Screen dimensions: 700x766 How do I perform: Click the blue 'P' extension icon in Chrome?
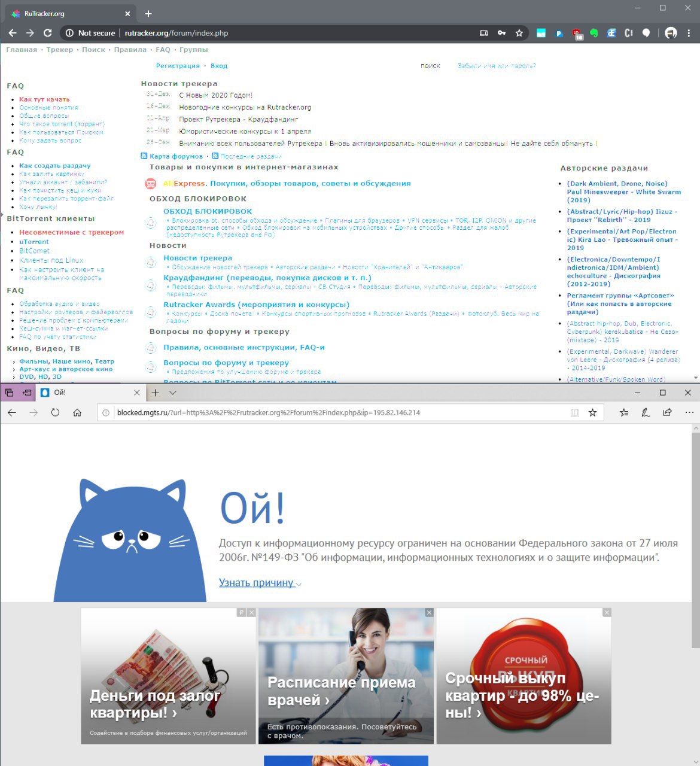point(559,33)
